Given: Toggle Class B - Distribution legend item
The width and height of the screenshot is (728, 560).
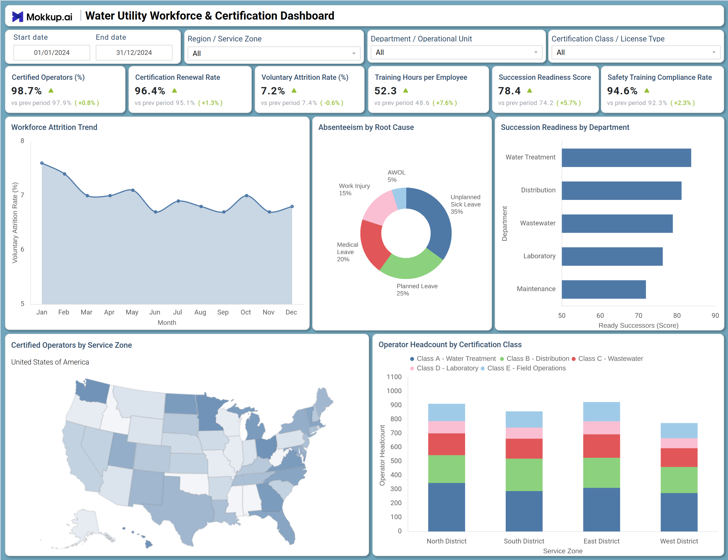Looking at the screenshot, I should click(534, 359).
